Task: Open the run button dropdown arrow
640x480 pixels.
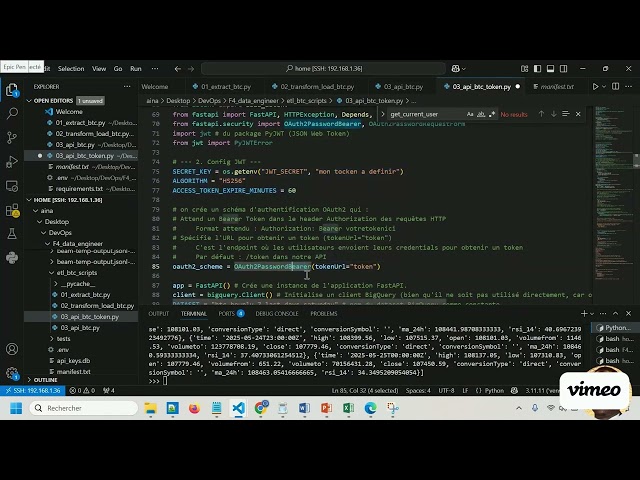Action: 604,87
